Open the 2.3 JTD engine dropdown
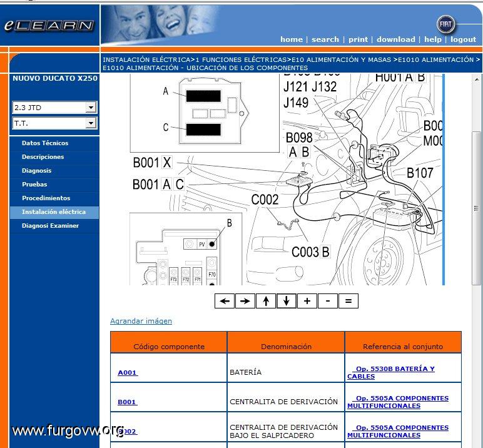The image size is (483, 448). (x=54, y=108)
